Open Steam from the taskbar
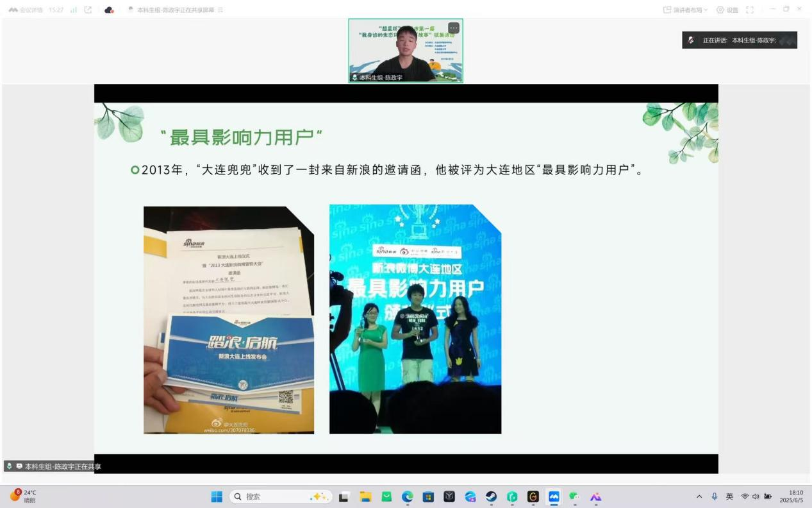The width and height of the screenshot is (812, 508). [491, 496]
